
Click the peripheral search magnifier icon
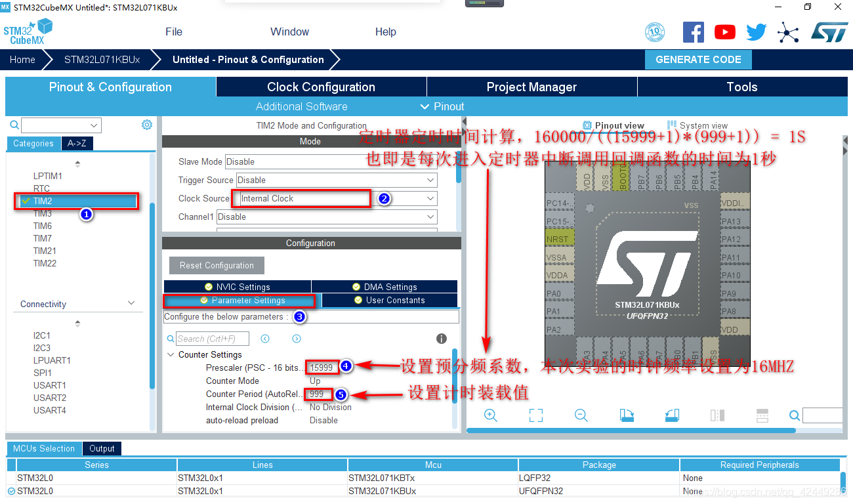pos(14,125)
